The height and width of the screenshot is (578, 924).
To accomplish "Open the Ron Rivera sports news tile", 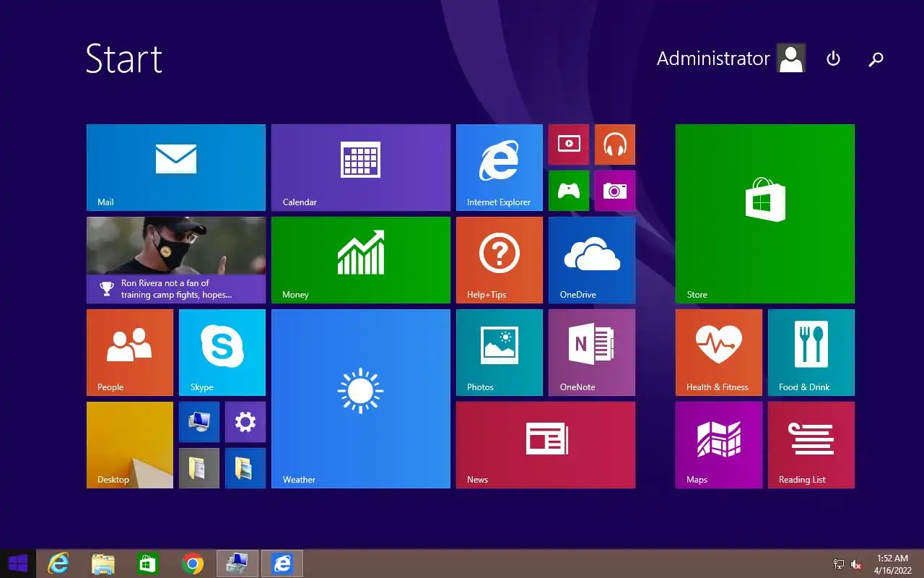I will click(x=176, y=260).
